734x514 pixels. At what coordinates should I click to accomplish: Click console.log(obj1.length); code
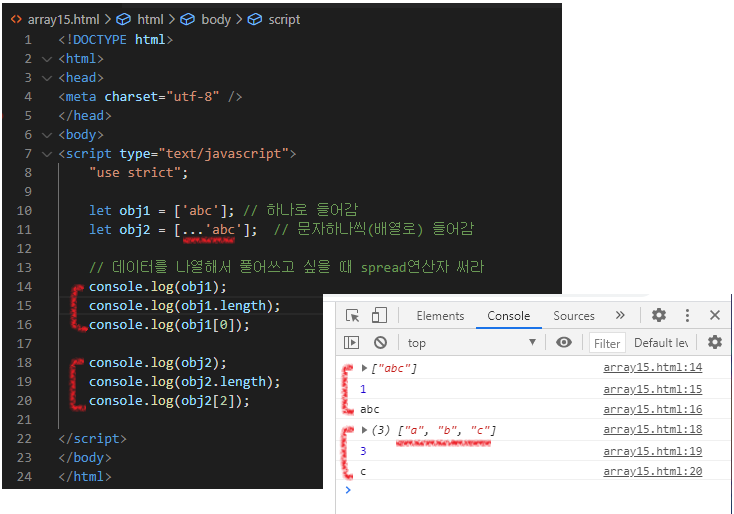(184, 306)
